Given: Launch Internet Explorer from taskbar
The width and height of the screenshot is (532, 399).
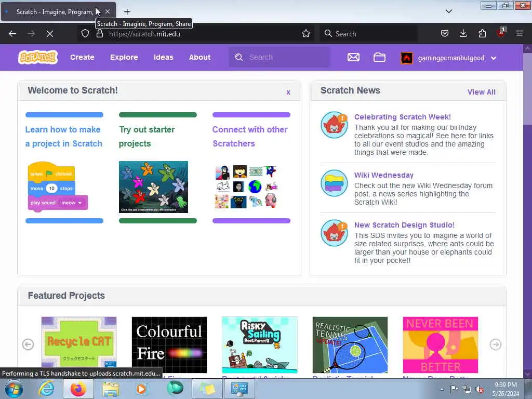Looking at the screenshot, I should tap(46, 389).
